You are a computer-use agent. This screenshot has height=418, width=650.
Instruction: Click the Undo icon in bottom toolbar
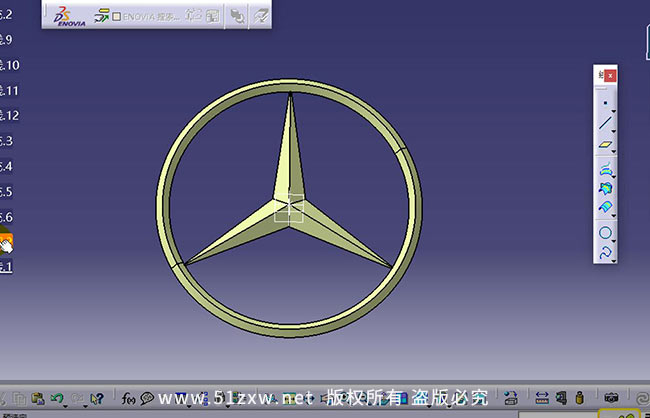(x=56, y=399)
